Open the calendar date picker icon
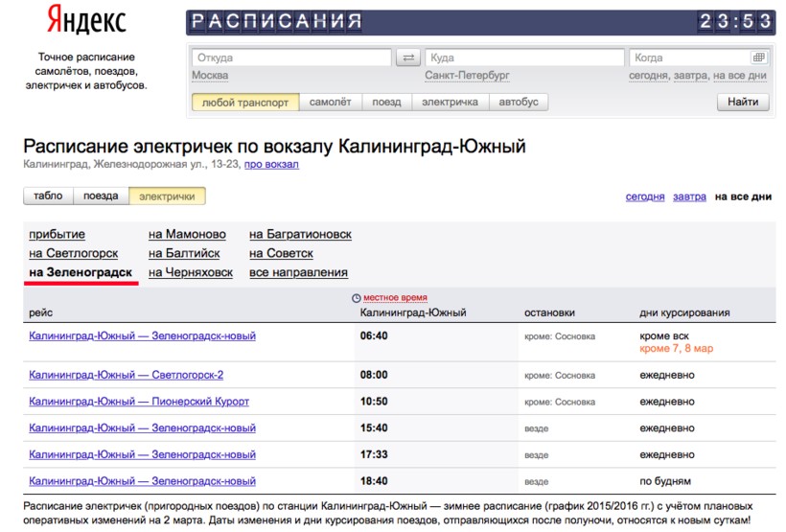Viewport: 786px width, 532px height. [x=758, y=58]
